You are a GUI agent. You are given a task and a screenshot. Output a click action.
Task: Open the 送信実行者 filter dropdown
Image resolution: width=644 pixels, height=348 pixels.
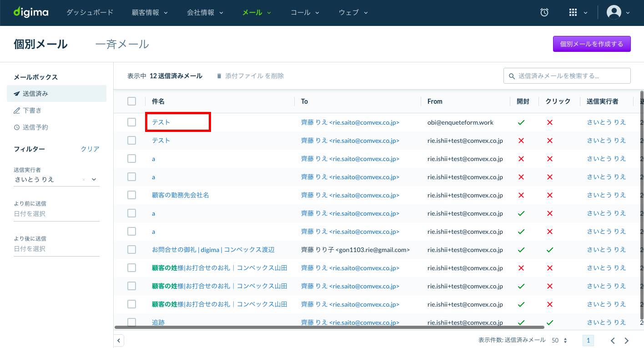click(x=94, y=180)
